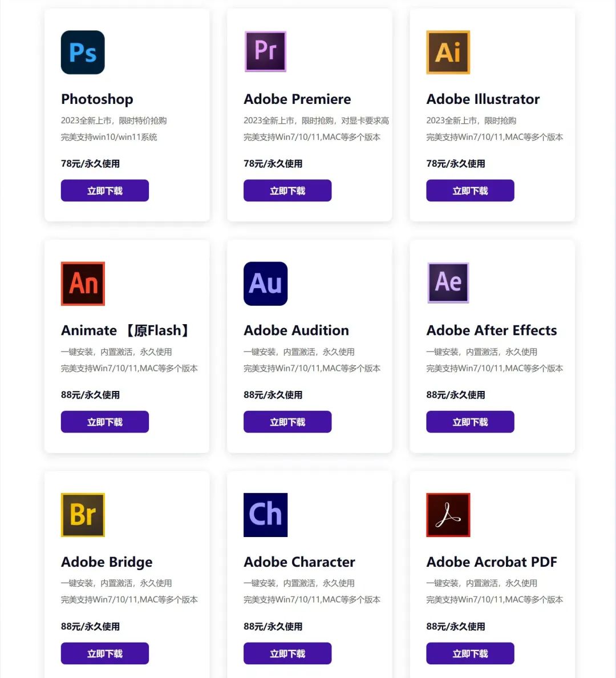Download Adobe Premiere via 立即下载 button

pos(287,191)
